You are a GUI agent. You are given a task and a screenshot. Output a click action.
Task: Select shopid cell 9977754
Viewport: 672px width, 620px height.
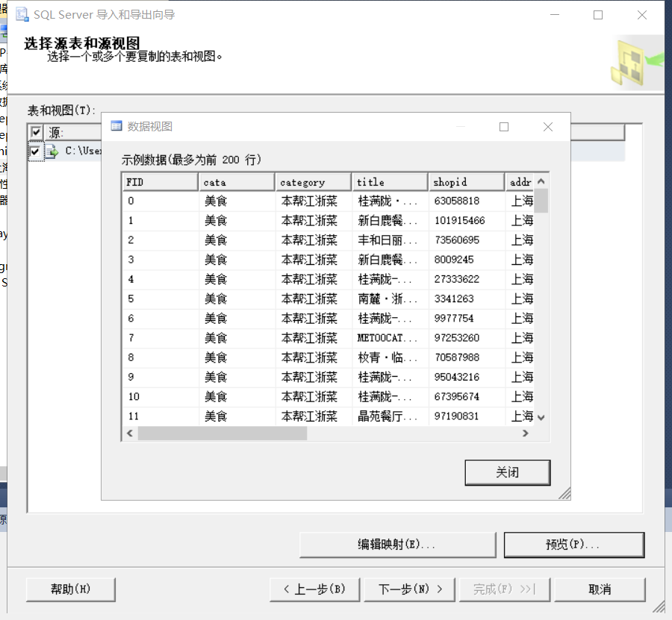coord(467,319)
